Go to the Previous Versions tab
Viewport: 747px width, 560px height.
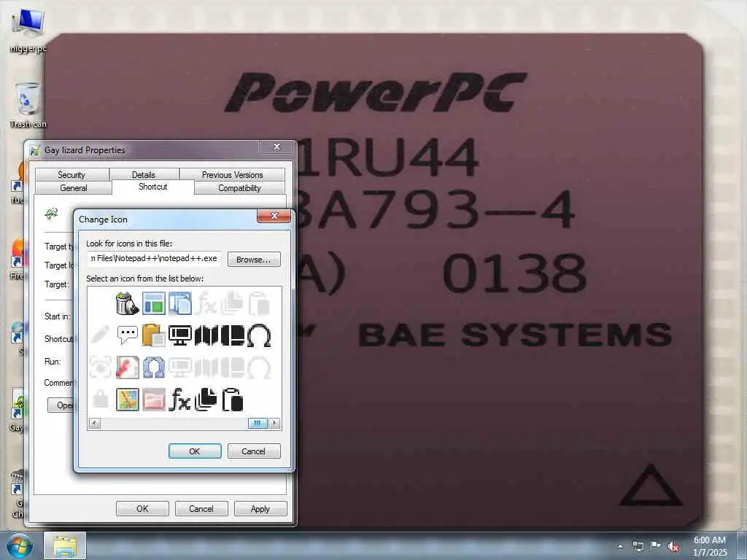point(233,175)
